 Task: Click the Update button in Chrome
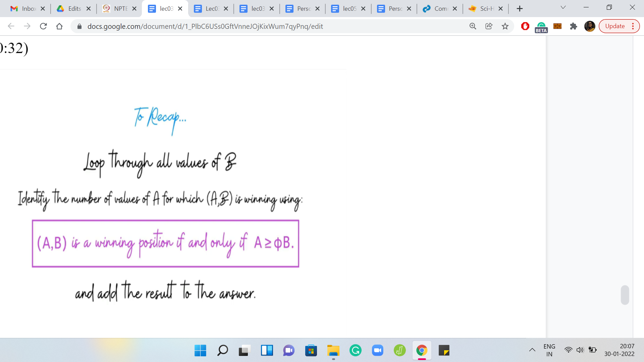coord(614,26)
